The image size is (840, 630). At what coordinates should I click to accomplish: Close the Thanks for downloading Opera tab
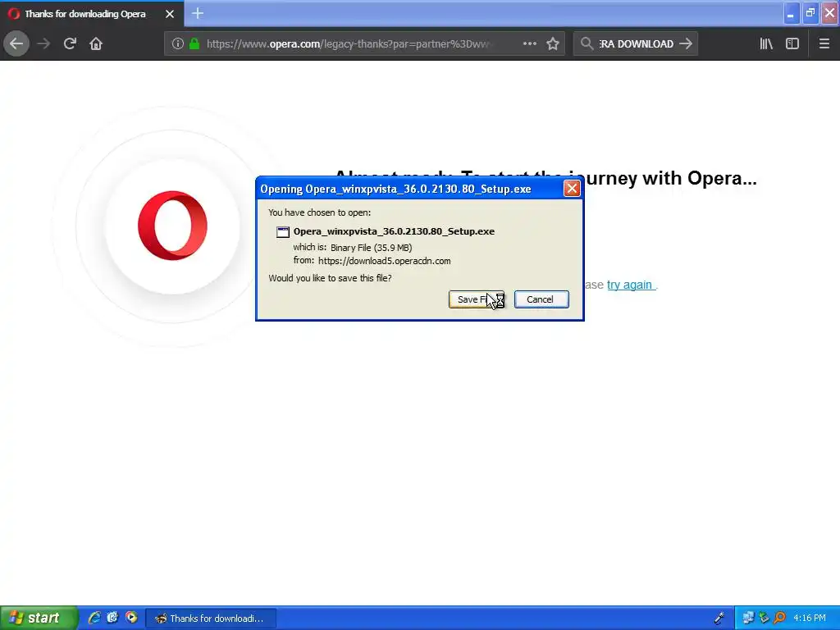pos(170,14)
